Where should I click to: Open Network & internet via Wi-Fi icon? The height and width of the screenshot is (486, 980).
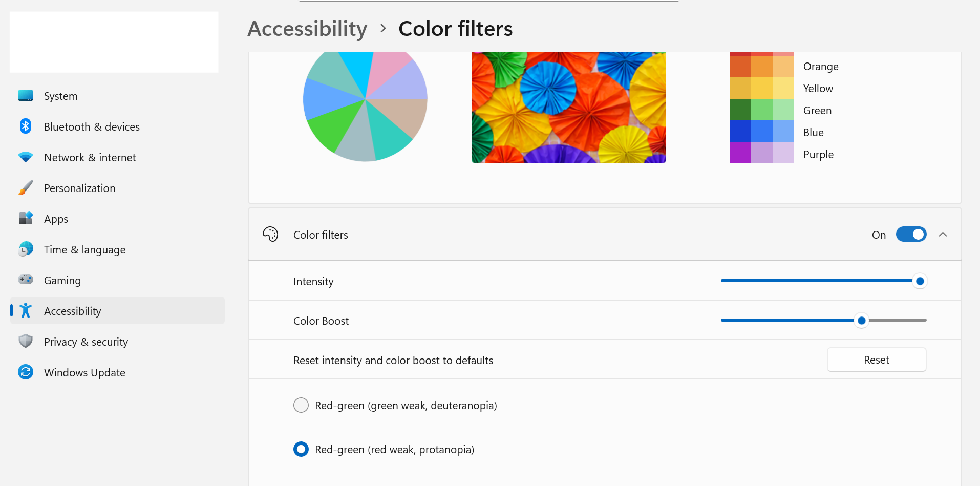point(26,157)
